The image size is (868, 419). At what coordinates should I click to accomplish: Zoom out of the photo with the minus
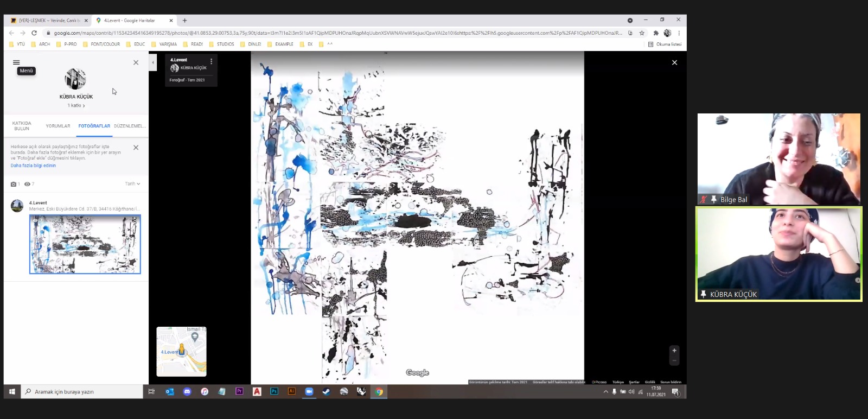(x=674, y=360)
